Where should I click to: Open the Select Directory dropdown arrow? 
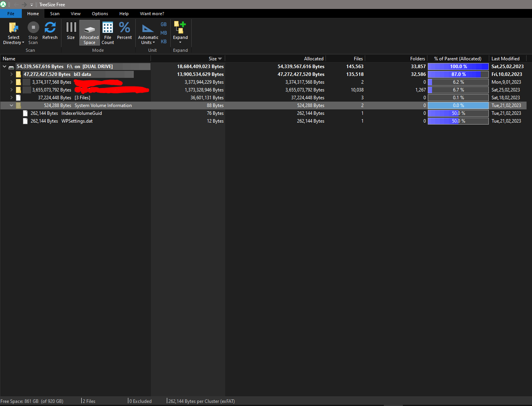[x=23, y=43]
